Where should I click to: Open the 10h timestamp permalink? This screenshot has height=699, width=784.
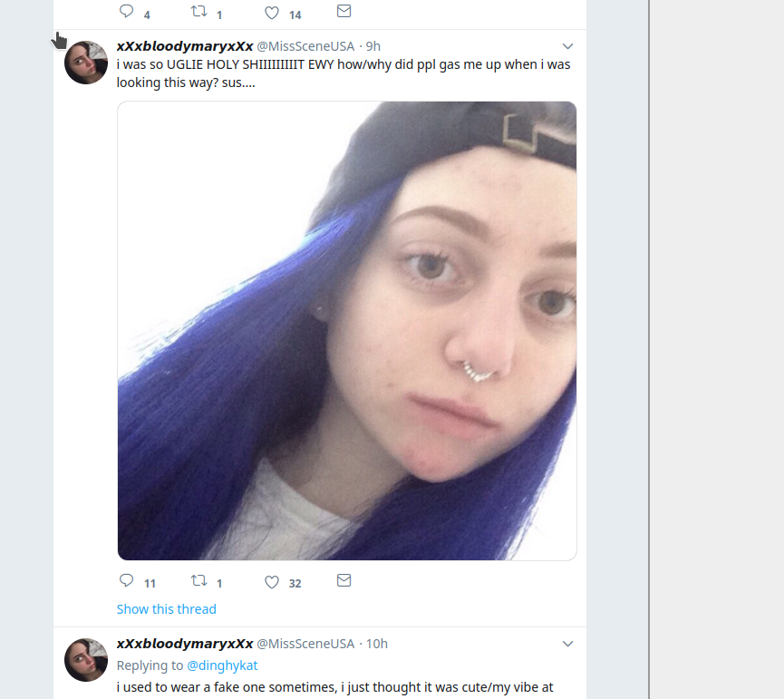click(x=376, y=644)
